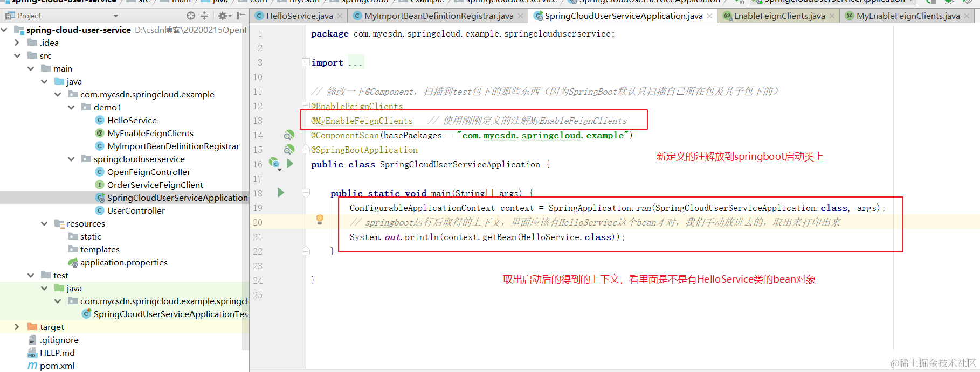Select SpringCloudUserServiceApplication in project tree
Viewport: 980px width, 372px height.
(177, 198)
